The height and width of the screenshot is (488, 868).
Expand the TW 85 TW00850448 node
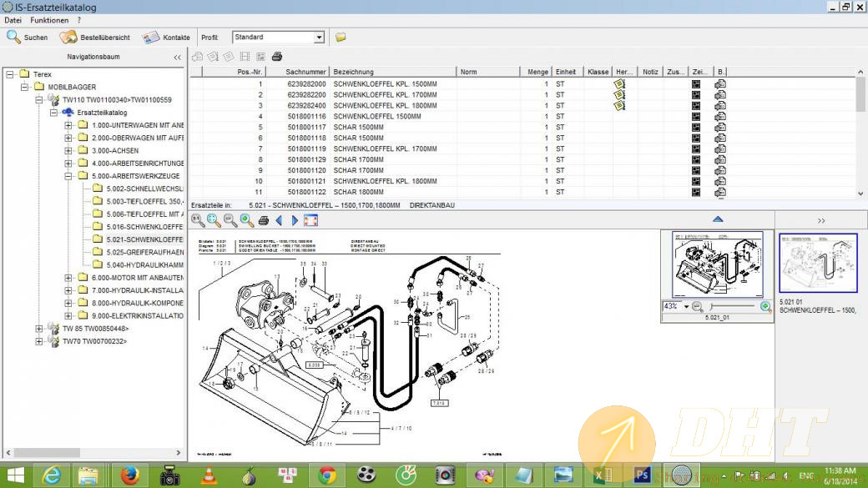(x=38, y=329)
